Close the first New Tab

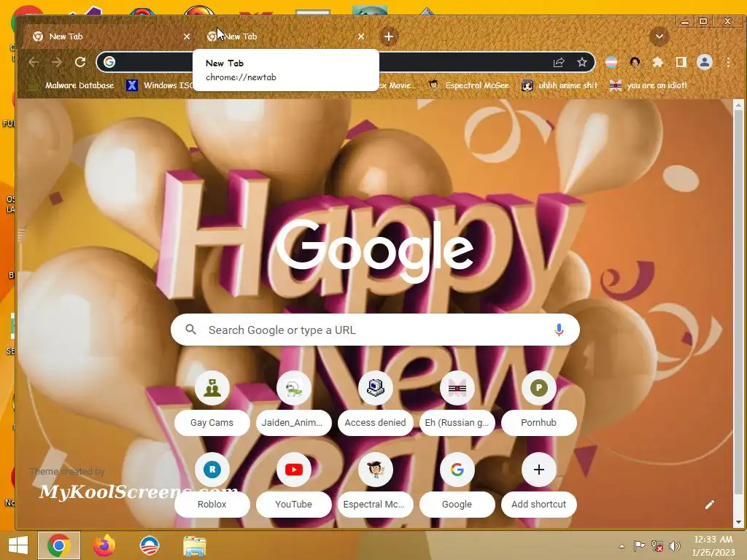tap(187, 36)
